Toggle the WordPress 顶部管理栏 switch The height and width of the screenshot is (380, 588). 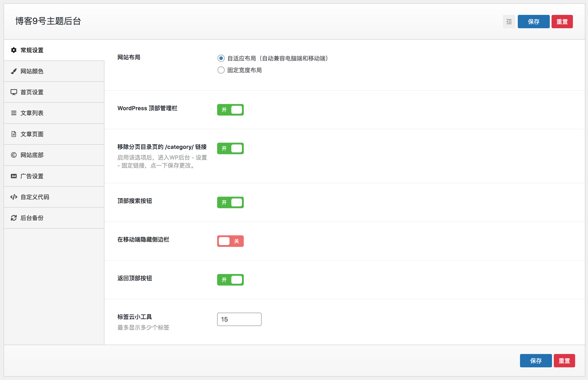[230, 110]
